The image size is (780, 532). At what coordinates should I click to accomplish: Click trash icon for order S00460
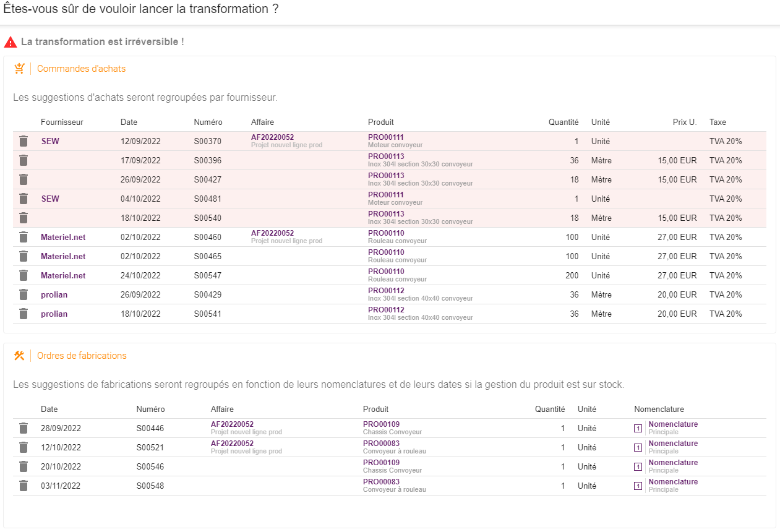(24, 237)
